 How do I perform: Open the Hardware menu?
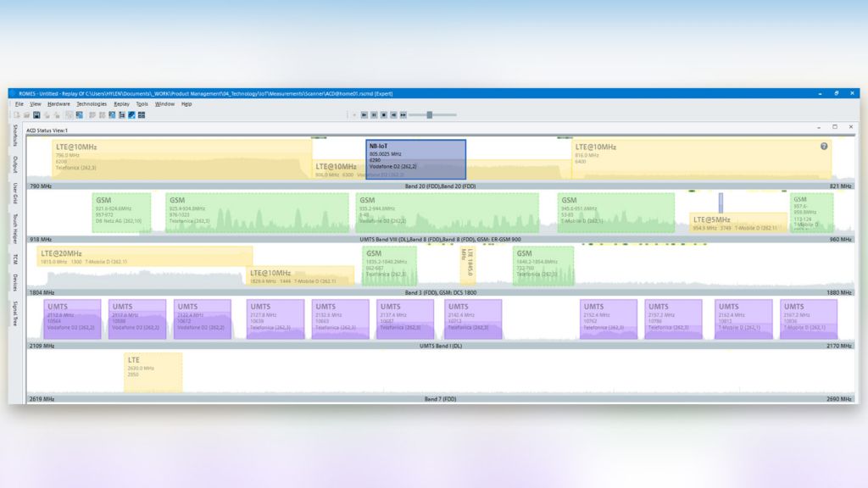(x=58, y=103)
